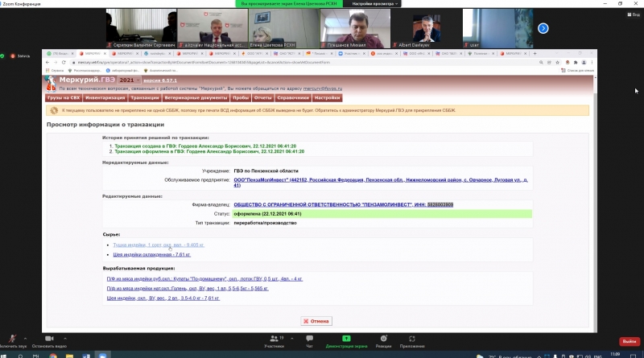Click the red Выйти leave button
The height and width of the screenshot is (358, 644).
[x=630, y=341]
